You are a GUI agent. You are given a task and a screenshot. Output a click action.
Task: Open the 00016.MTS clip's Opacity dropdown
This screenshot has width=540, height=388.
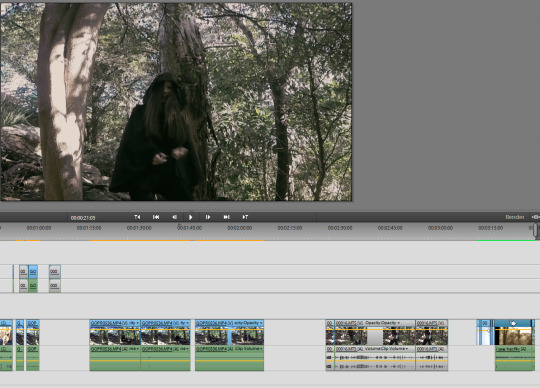coord(398,323)
